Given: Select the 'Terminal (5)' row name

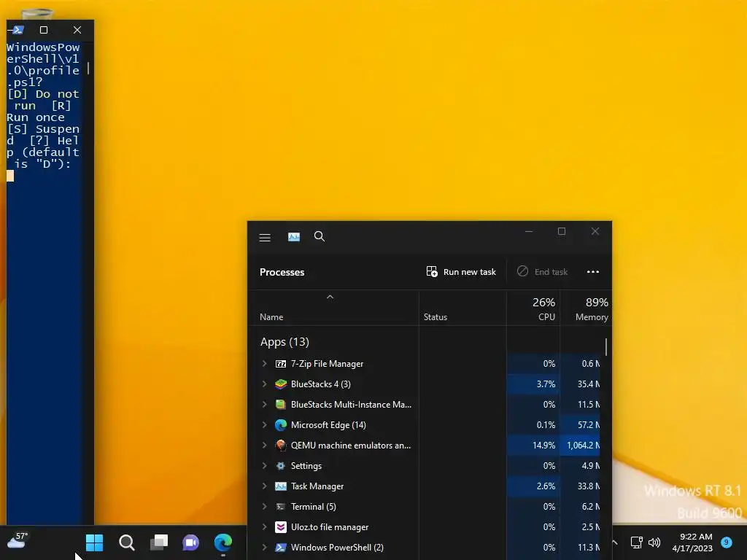Looking at the screenshot, I should point(314,507).
